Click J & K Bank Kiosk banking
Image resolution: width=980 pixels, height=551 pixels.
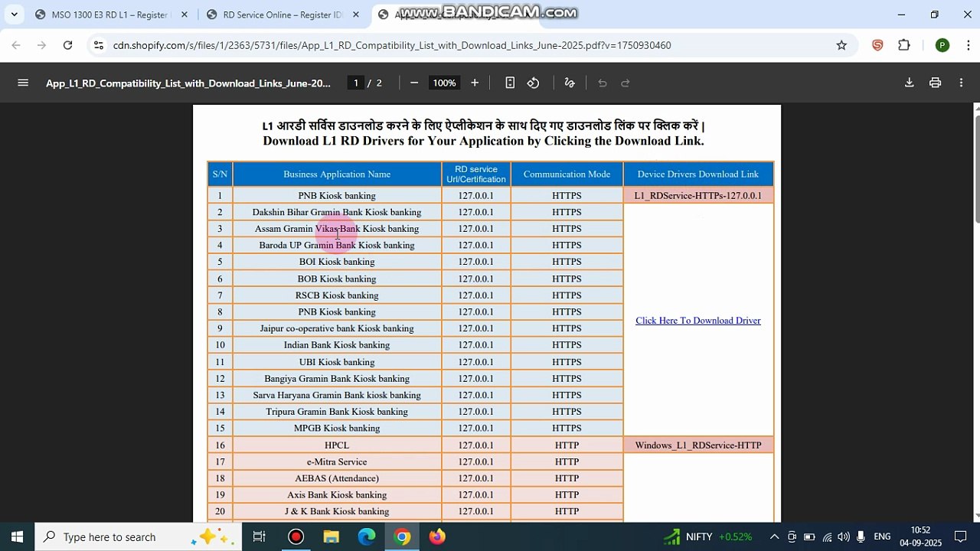point(337,511)
